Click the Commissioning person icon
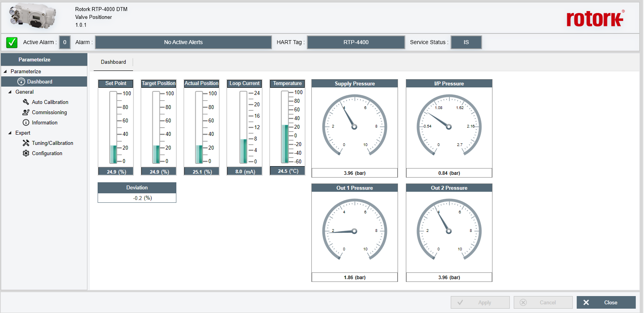 (26, 112)
